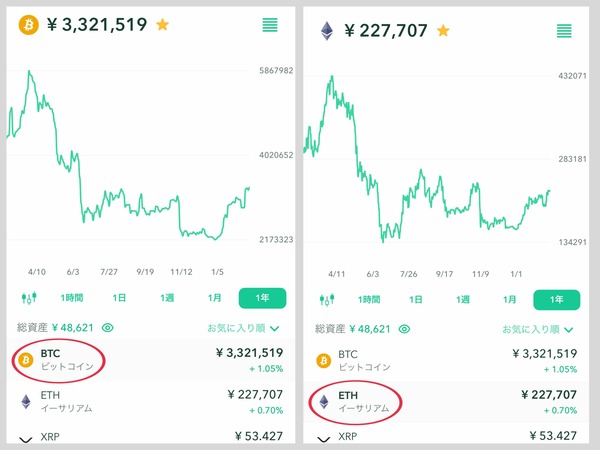Switch to candlestick chart on Bitcoin panel

point(29,297)
